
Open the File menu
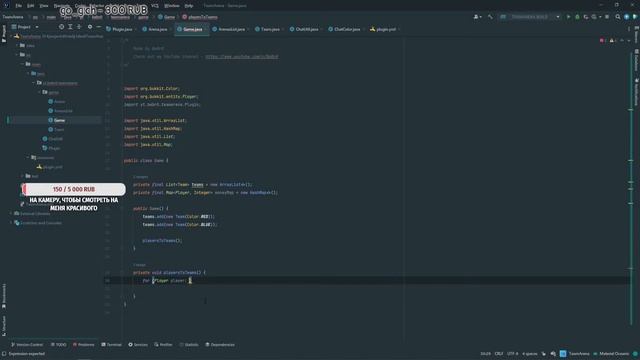18,6
